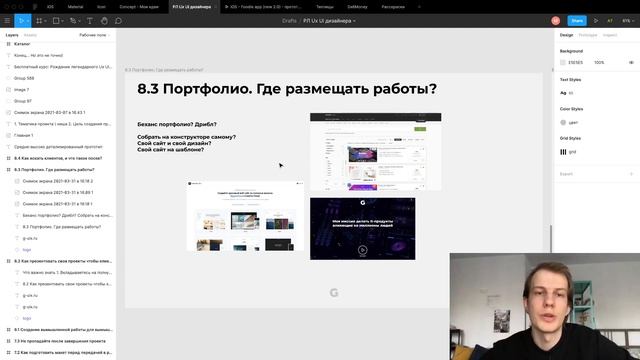
Task: Click the background color swatch
Action: click(x=563, y=62)
